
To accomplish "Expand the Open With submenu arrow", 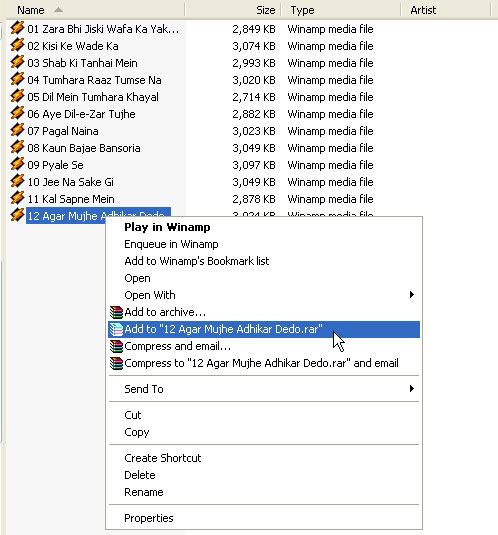I will pos(412,295).
